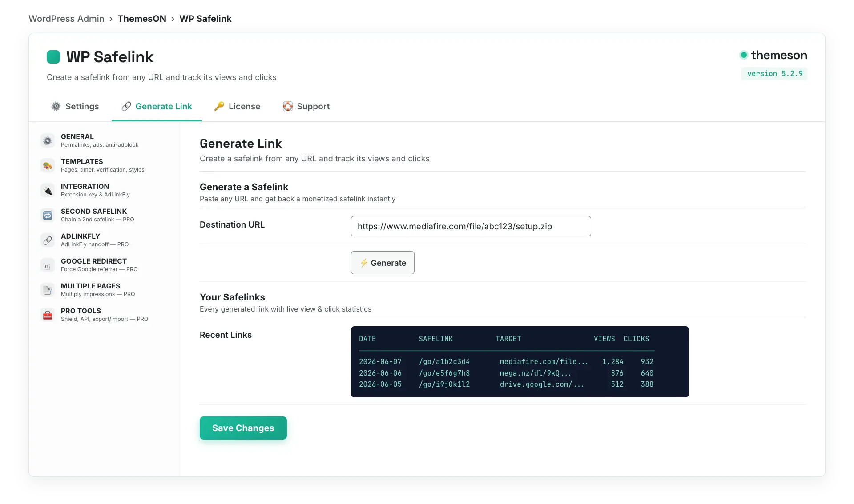
Task: Click the SAFELINK column header
Action: (436, 339)
